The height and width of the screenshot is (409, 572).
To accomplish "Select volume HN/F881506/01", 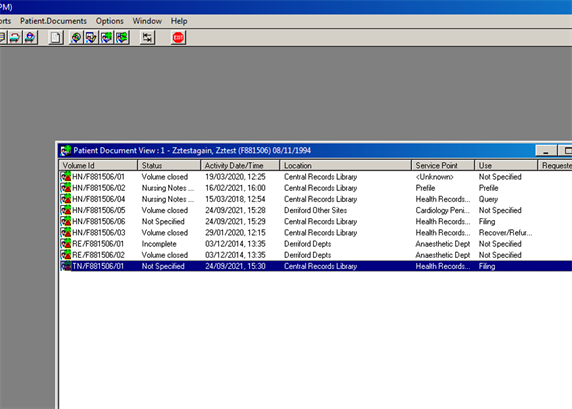I will [x=98, y=177].
